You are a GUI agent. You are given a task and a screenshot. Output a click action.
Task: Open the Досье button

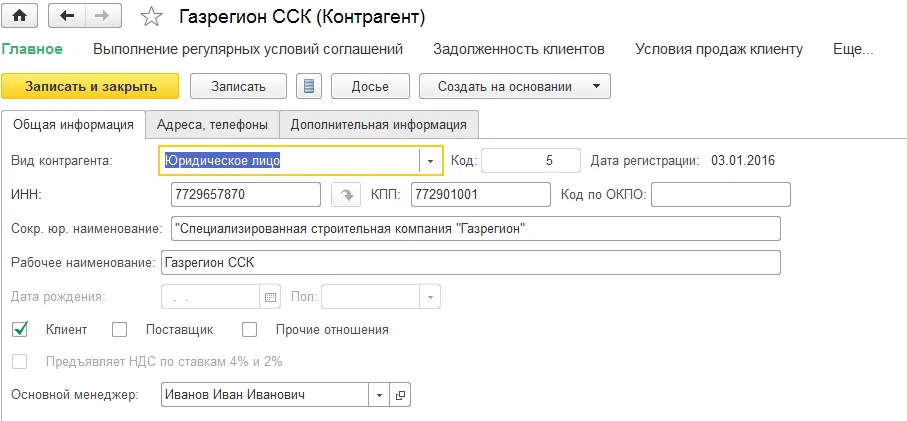point(369,86)
